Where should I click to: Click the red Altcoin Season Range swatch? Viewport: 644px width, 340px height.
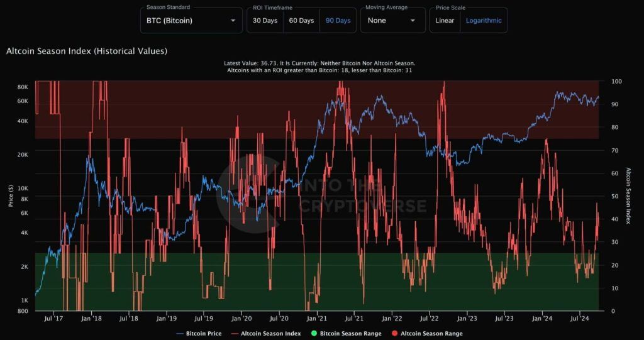click(394, 334)
